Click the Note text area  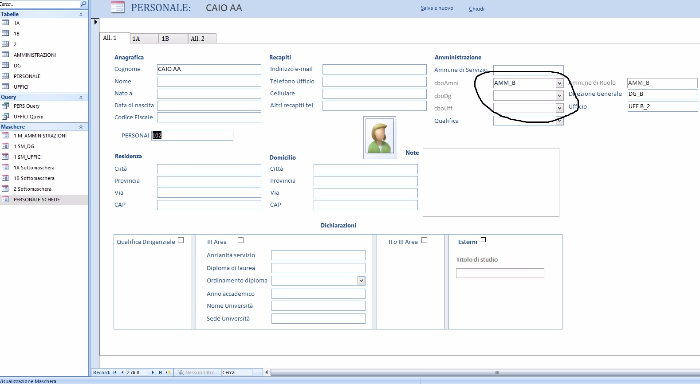point(491,182)
